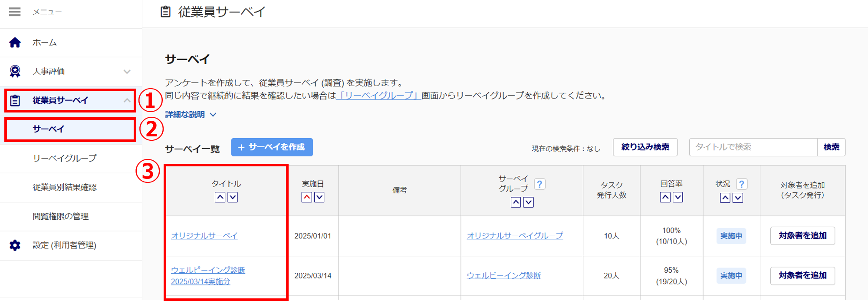This screenshot has width=868, height=301.
Task: Sort 回答率 column descending
Action: click(678, 197)
